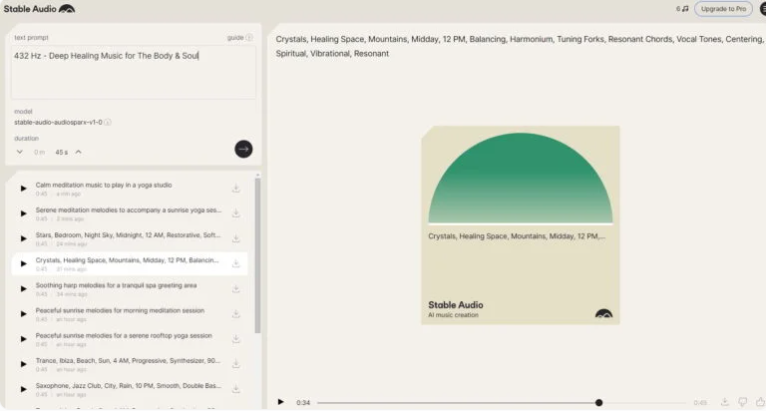The width and height of the screenshot is (766, 411).
Task: Give thumbs down on current track
Action: 743,402
